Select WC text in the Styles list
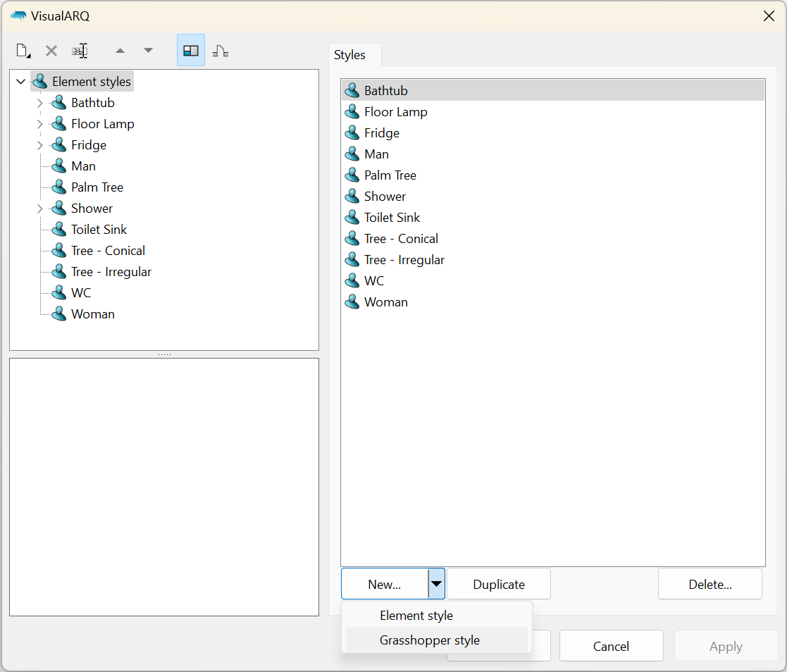The image size is (787, 672). pyautogui.click(x=374, y=280)
